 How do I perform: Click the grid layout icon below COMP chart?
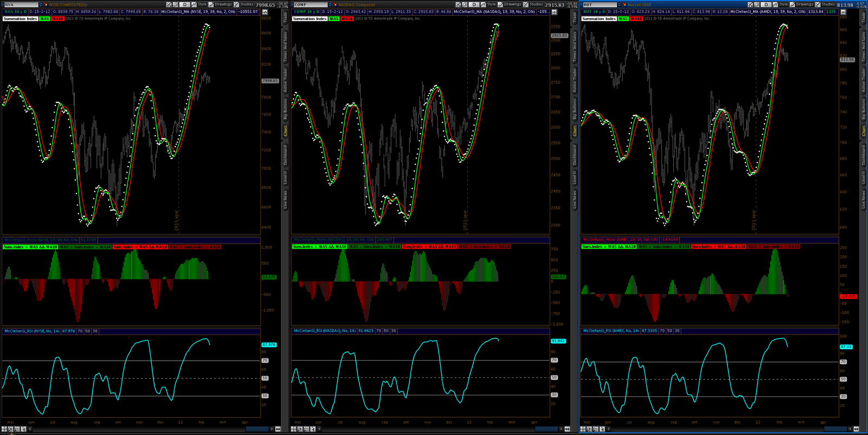tap(293, 429)
